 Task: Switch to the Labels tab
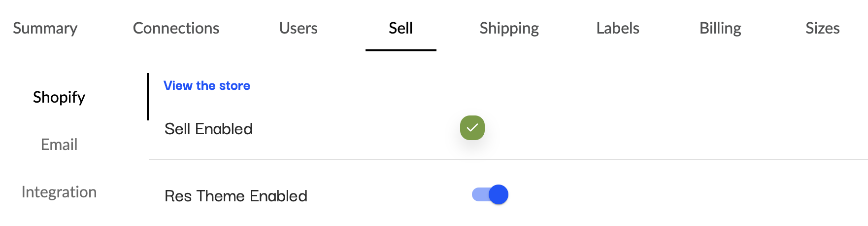pyautogui.click(x=618, y=28)
